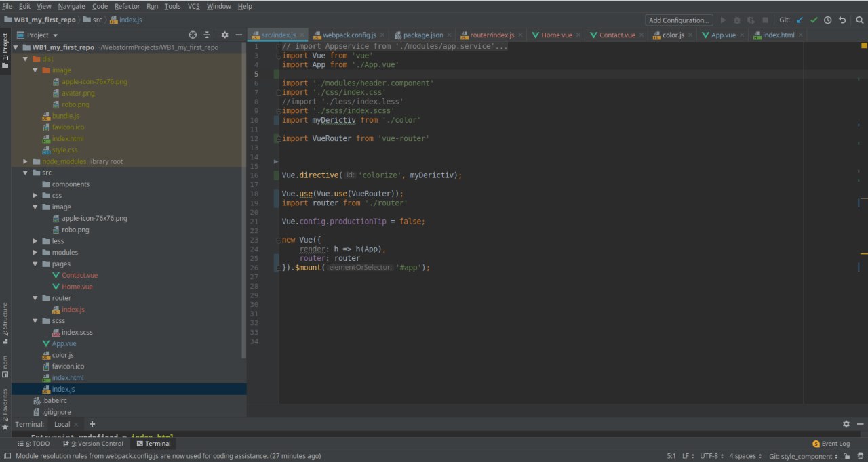Viewport: 868px width, 462px height.
Task: Open the VCS menu
Action: [194, 6]
